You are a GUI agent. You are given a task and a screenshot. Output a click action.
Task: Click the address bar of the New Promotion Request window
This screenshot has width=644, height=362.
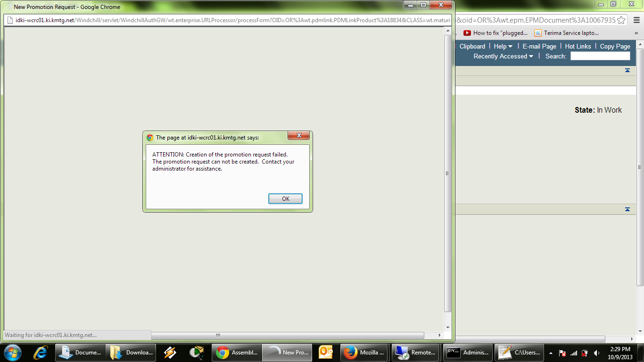(228, 20)
